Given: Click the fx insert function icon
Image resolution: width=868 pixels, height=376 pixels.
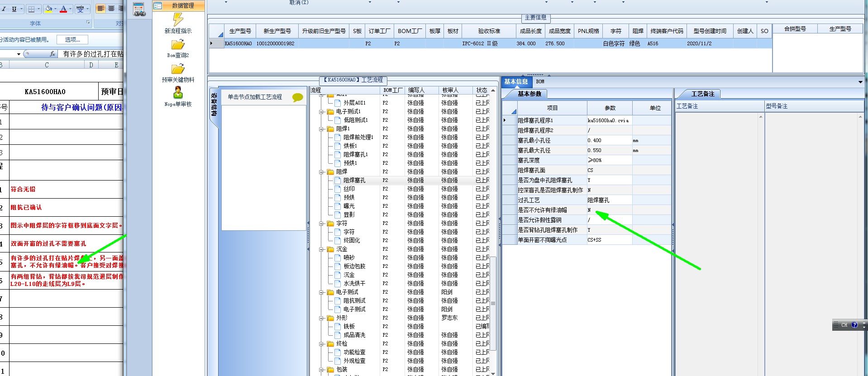Looking at the screenshot, I should [52, 54].
